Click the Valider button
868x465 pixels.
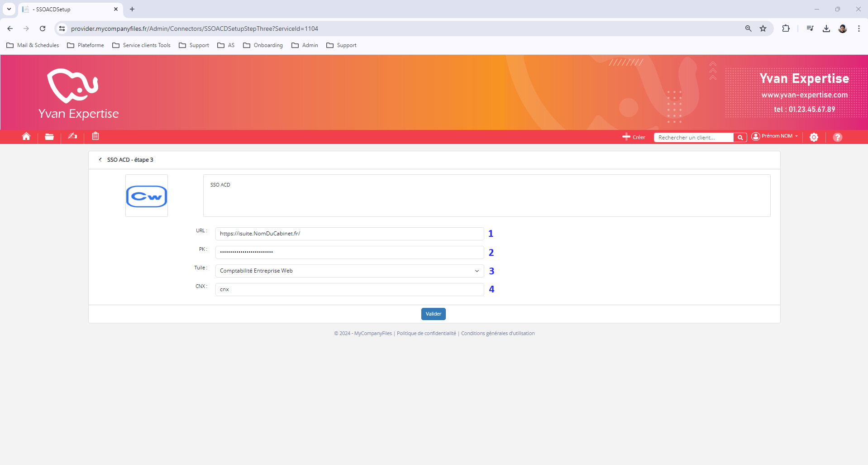[x=433, y=314]
